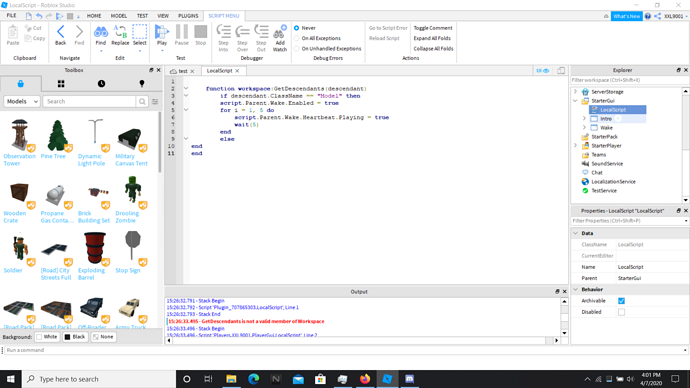Open the help question mark icon

648,16
